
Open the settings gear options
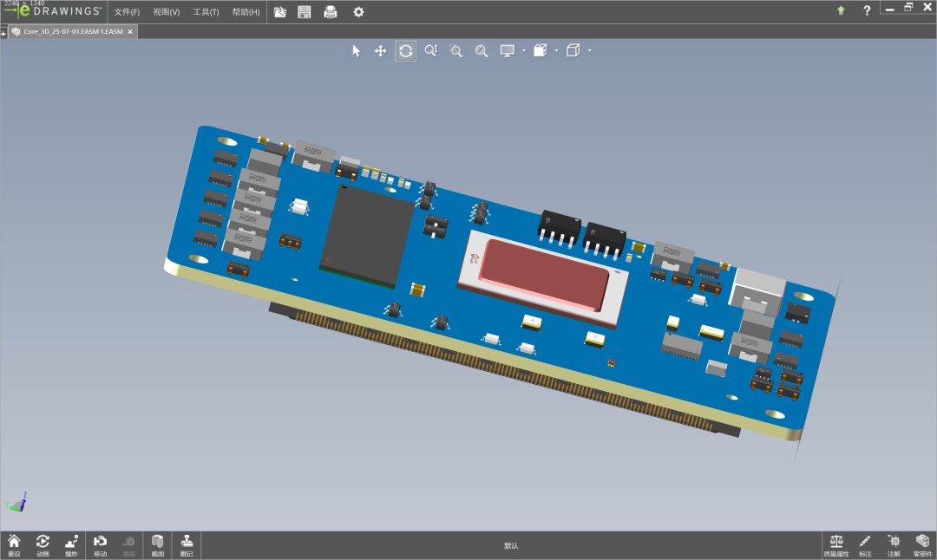(x=358, y=12)
